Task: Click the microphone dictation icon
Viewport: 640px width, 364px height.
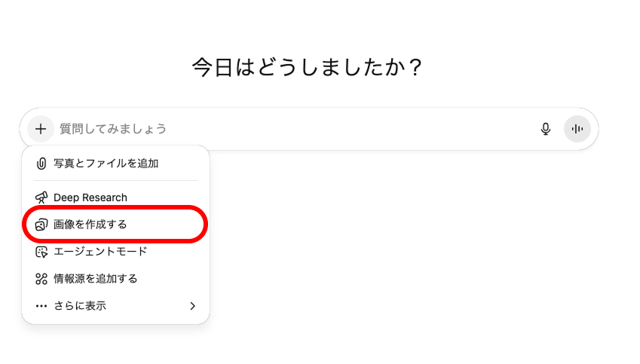Action: click(x=546, y=129)
